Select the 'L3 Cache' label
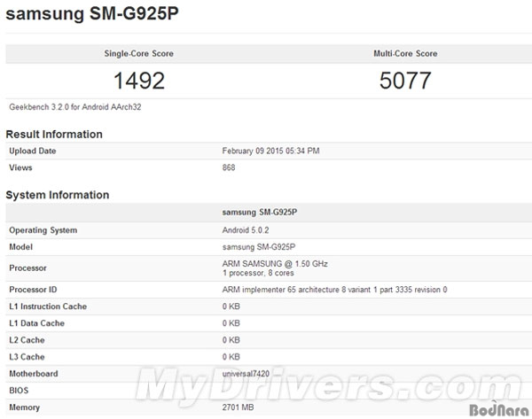 (x=27, y=357)
